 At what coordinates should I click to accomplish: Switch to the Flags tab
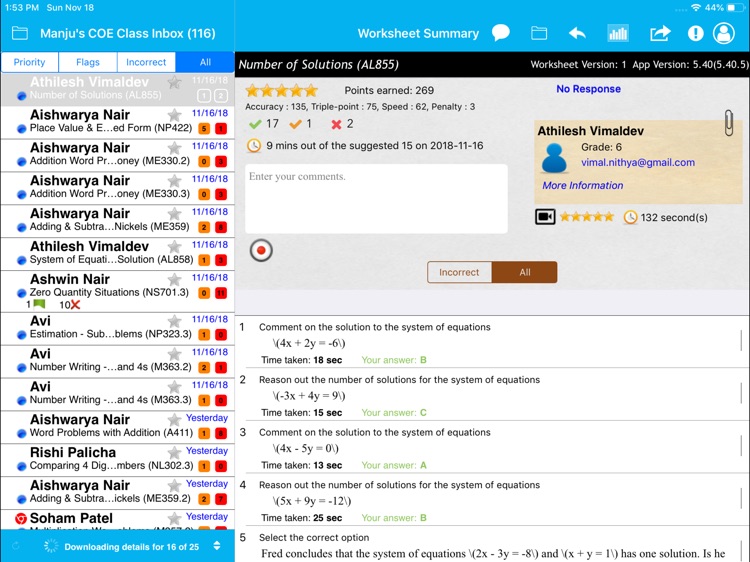click(88, 62)
